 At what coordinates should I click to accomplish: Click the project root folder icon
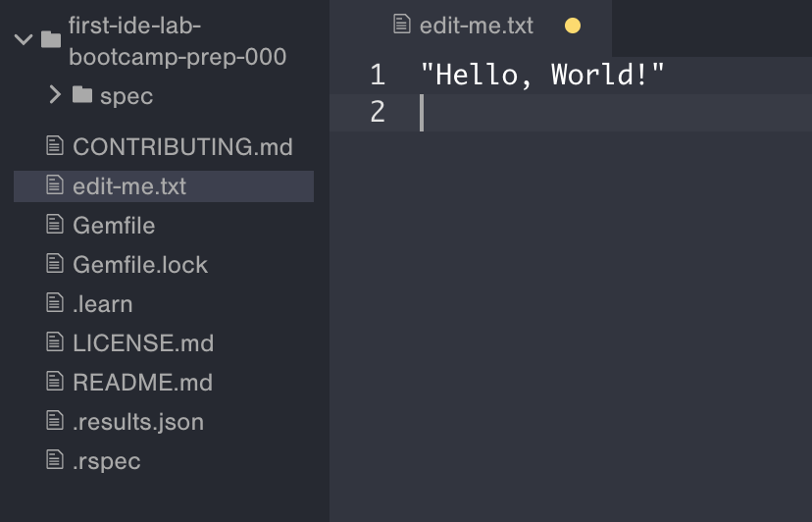[51, 40]
